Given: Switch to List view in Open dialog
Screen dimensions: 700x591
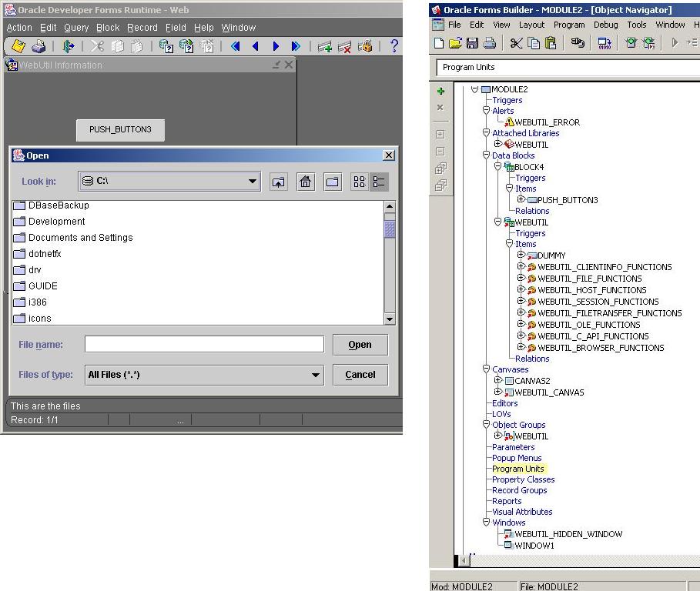Looking at the screenshot, I should (360, 182).
